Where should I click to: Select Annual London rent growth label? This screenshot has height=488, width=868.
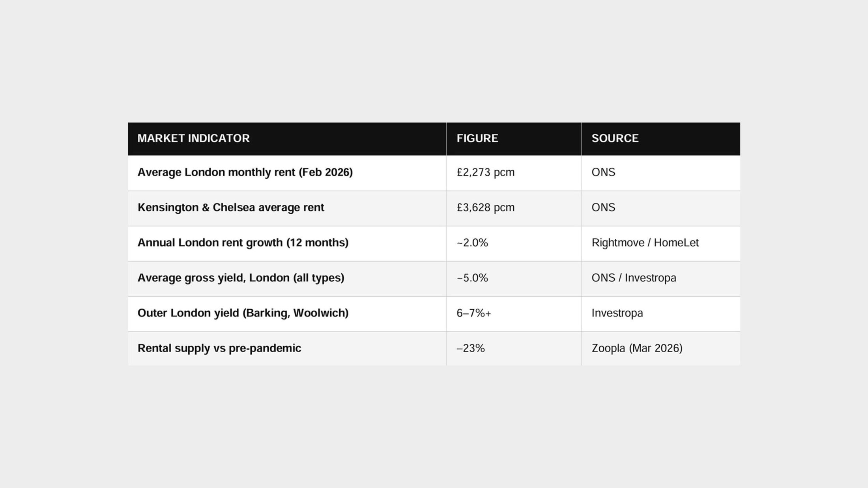(x=243, y=243)
